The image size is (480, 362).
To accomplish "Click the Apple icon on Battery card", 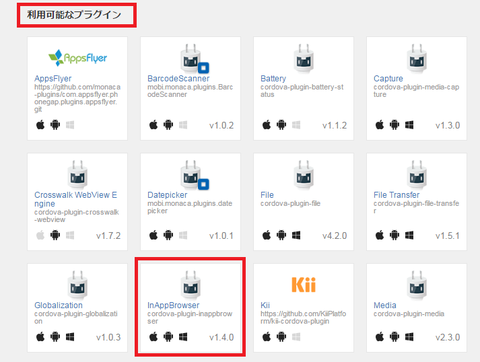I will pyautogui.click(x=267, y=125).
